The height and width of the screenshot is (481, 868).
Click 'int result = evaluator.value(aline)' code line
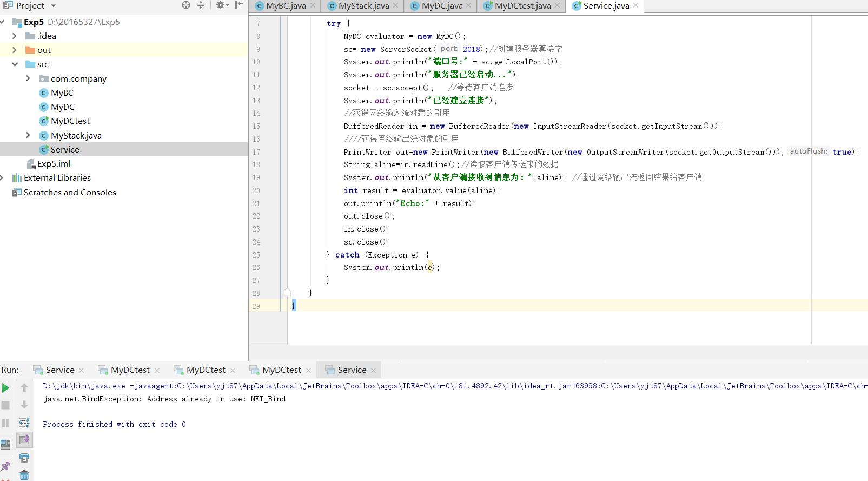click(422, 190)
